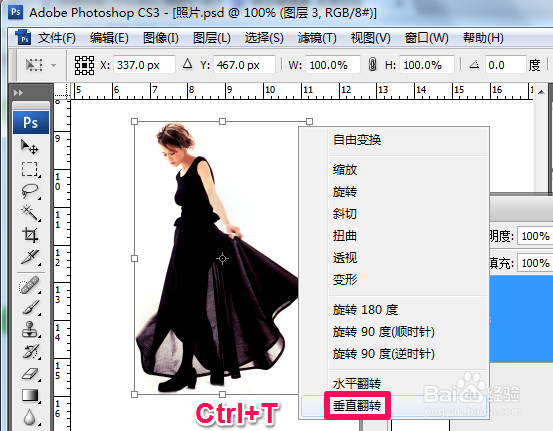Click the ruler origin corner box

tap(62, 91)
